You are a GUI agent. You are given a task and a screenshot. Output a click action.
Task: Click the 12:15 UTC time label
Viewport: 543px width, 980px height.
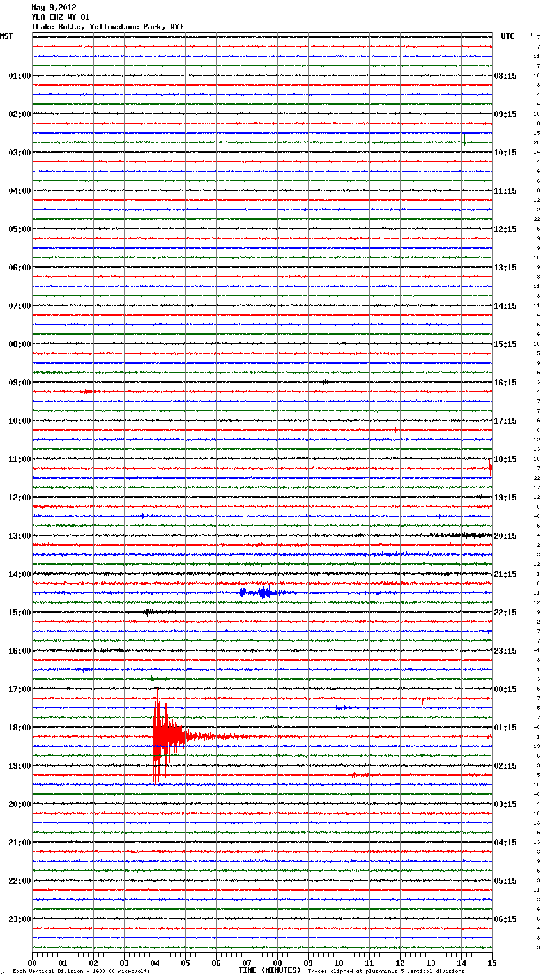click(x=505, y=229)
